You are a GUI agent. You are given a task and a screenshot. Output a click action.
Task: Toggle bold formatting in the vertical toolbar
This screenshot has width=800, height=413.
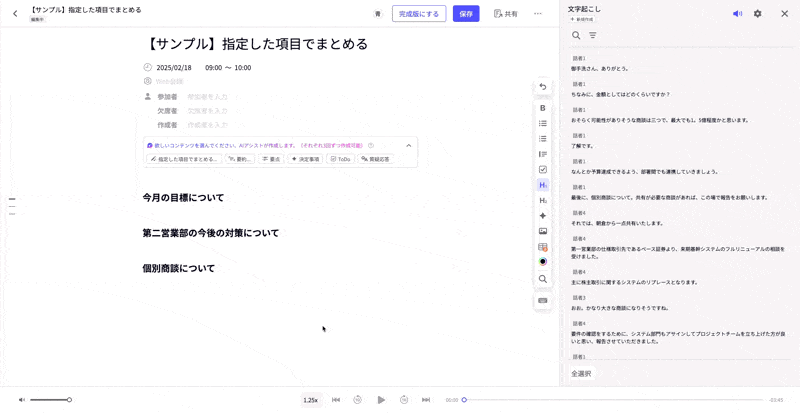tap(543, 108)
